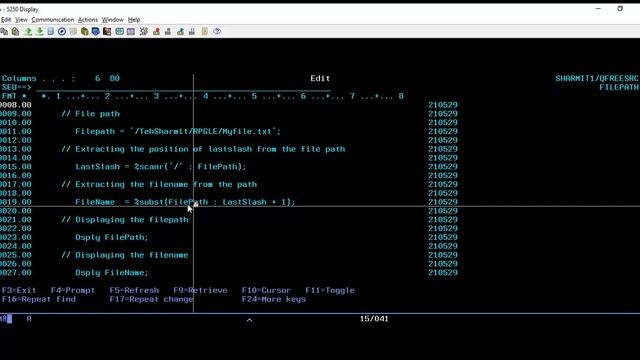Click the FILEPATH member name text
Screen dimensions: 640x360
tap(619, 87)
